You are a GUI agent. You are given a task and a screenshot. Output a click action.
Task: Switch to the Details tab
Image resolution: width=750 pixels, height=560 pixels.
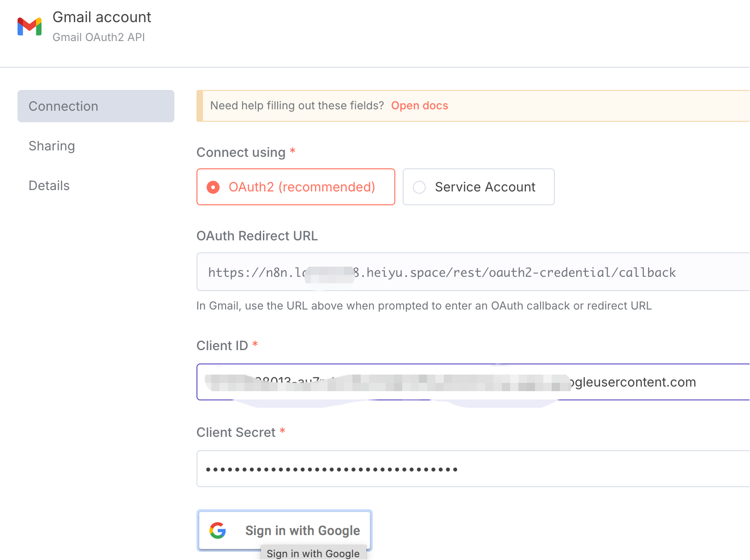click(x=49, y=185)
